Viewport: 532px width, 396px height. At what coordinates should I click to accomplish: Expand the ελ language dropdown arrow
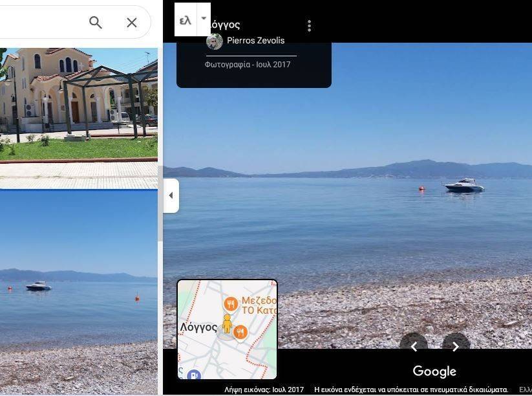204,19
